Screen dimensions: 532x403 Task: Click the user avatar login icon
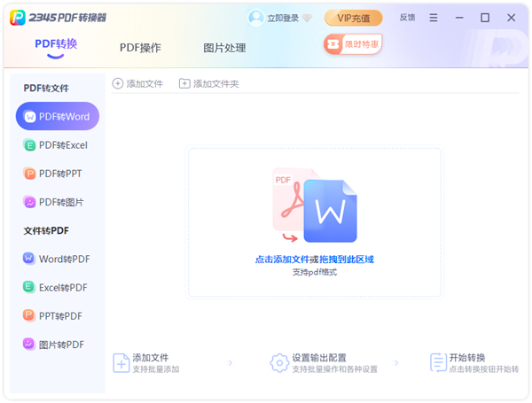click(256, 18)
